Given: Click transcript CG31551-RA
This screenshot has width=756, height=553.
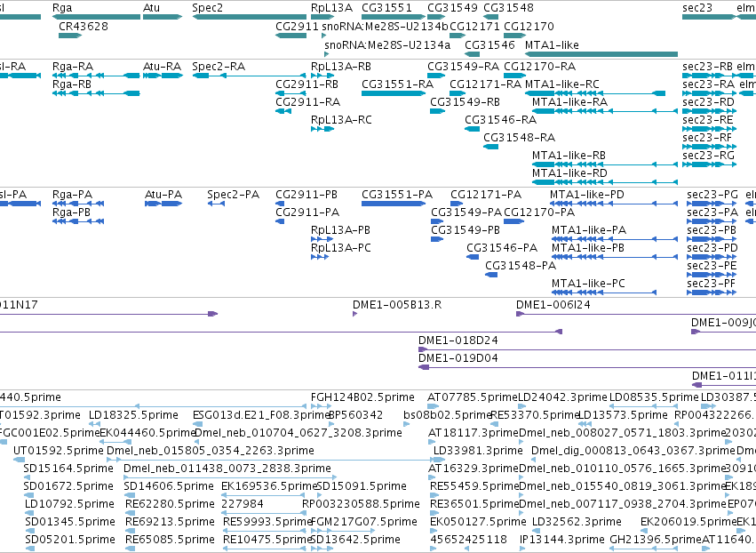Looking at the screenshot, I should click(393, 93).
